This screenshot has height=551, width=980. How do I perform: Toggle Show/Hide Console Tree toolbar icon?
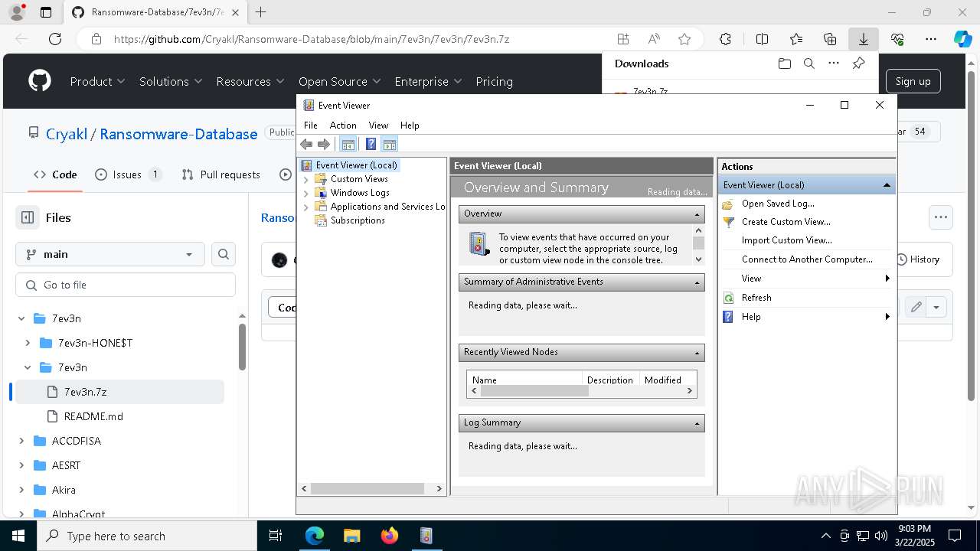coord(348,144)
